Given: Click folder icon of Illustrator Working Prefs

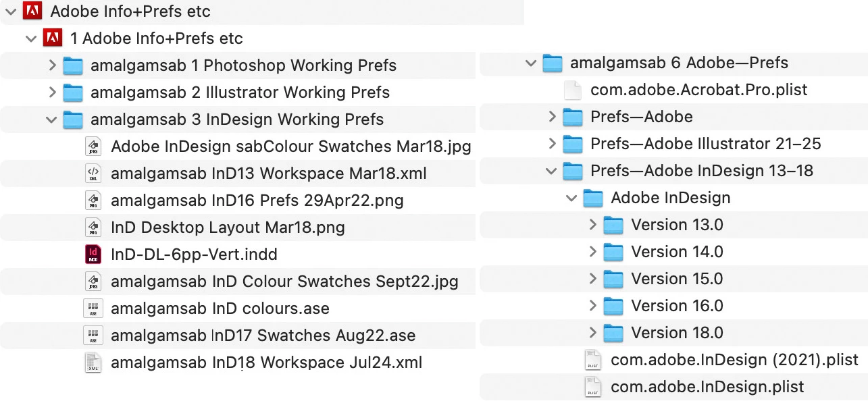Looking at the screenshot, I should 73,92.
